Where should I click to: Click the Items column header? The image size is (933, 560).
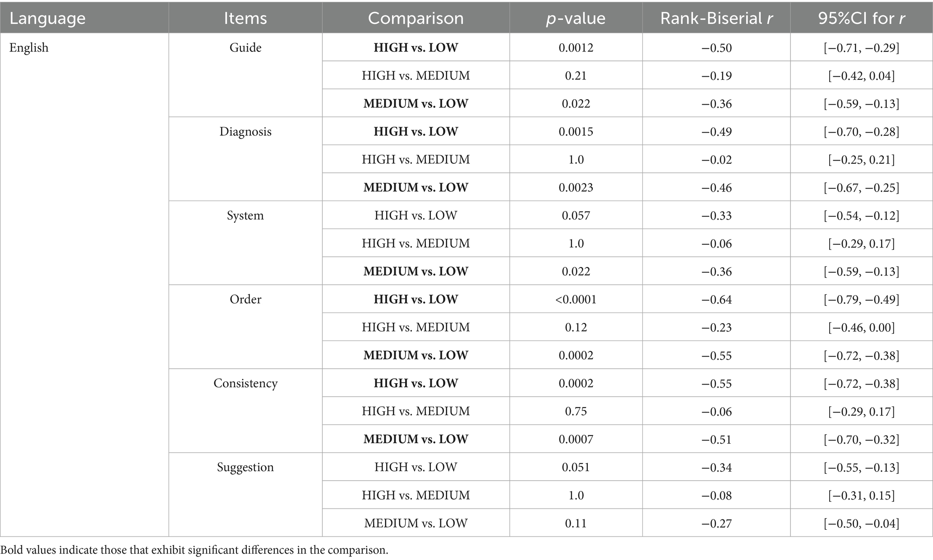point(245,18)
